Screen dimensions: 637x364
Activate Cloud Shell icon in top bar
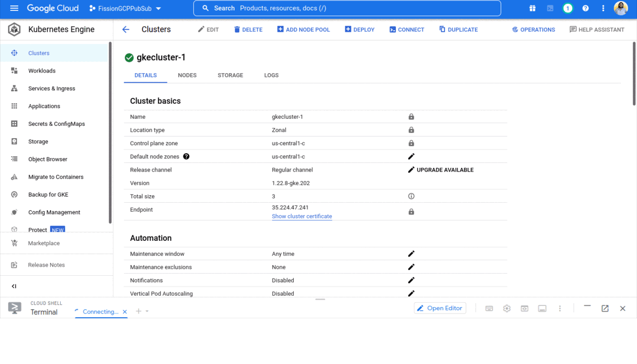click(550, 8)
